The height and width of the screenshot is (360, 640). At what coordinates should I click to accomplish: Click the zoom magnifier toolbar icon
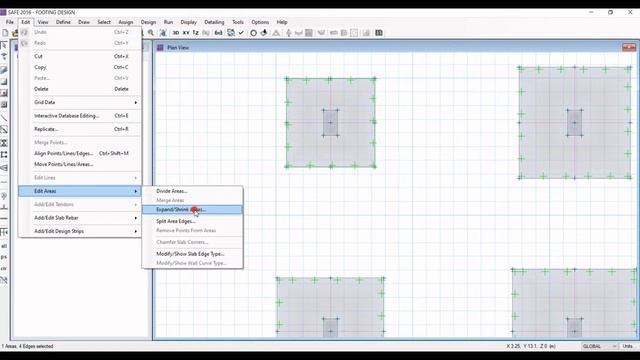tap(151, 33)
